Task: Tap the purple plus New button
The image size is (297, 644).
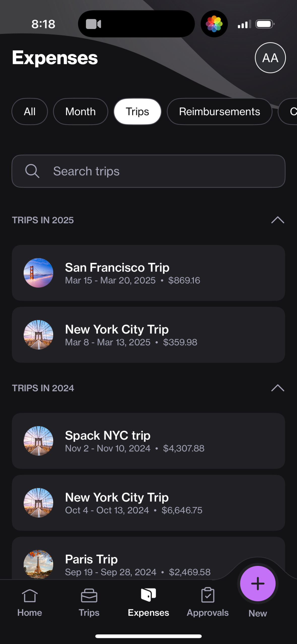Action: click(257, 584)
